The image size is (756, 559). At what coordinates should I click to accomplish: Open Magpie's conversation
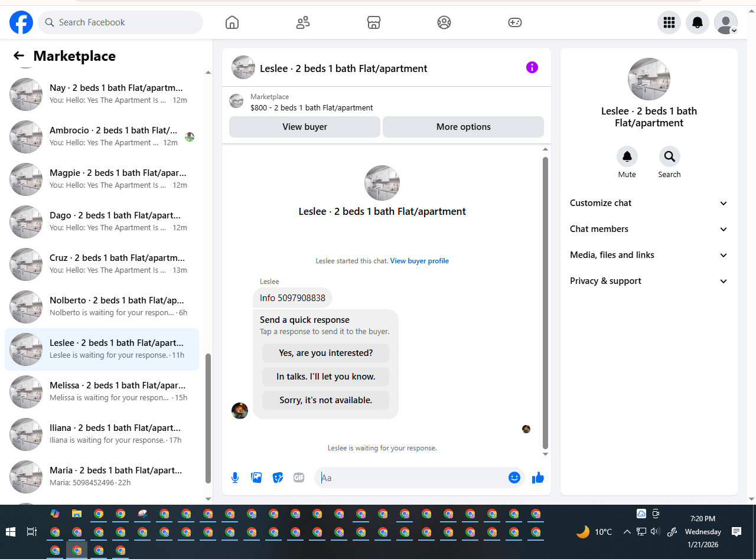102,179
